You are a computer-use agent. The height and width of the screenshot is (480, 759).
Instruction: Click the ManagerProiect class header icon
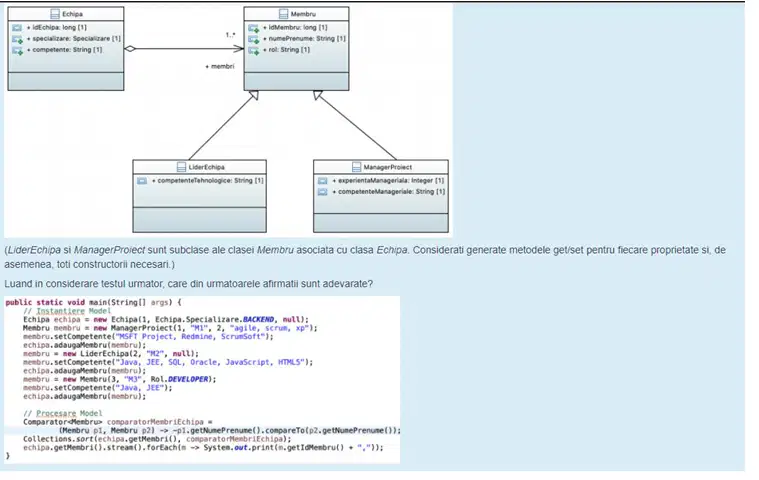[x=357, y=167]
